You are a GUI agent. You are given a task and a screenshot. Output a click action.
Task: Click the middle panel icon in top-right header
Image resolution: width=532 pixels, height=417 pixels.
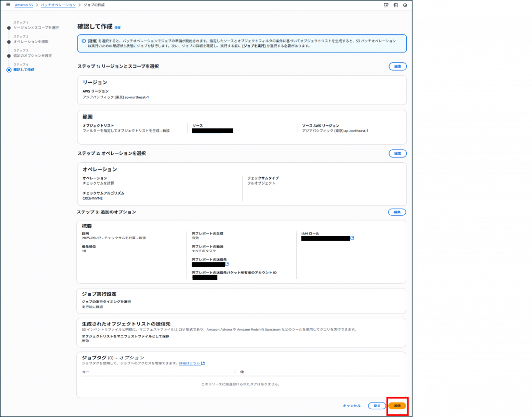(395, 5)
